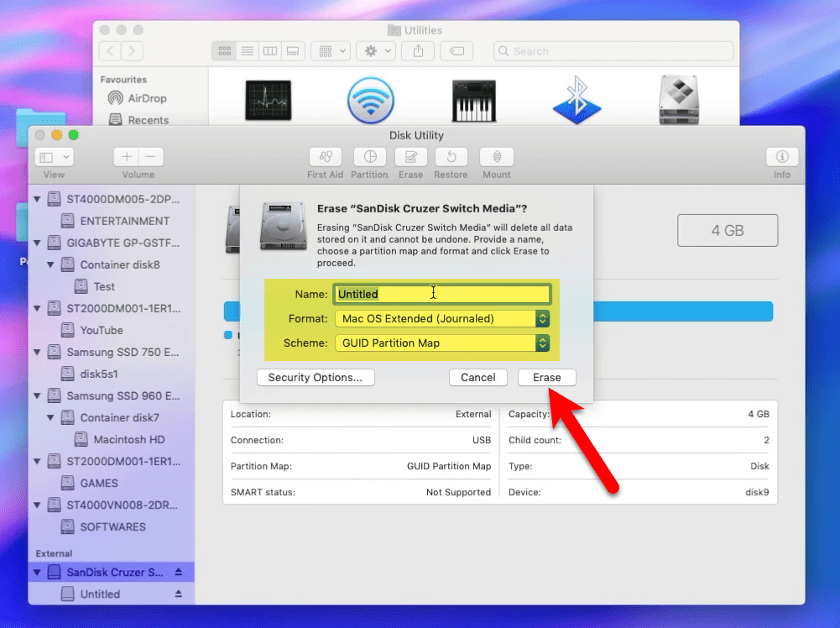
Task: Eject the SanDisk Cruzer drive
Action: click(179, 573)
